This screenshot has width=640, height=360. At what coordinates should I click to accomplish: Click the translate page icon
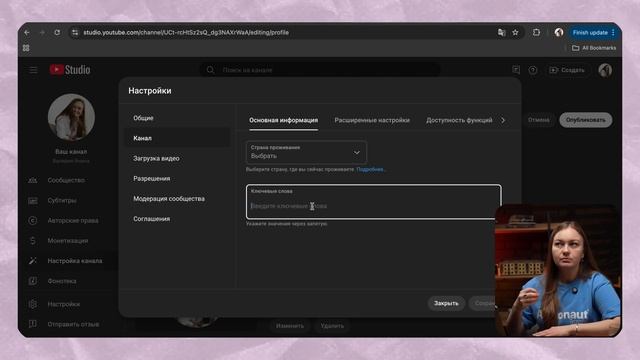tap(501, 32)
